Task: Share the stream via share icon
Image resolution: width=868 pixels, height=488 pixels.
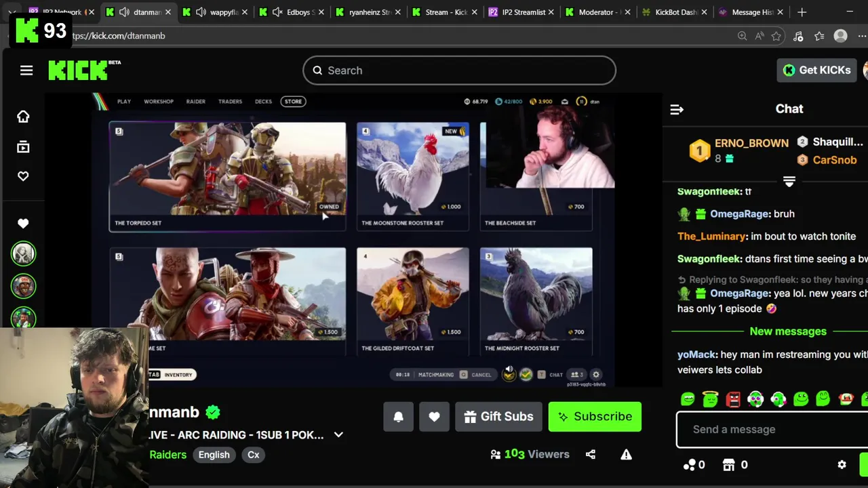Action: [591, 455]
